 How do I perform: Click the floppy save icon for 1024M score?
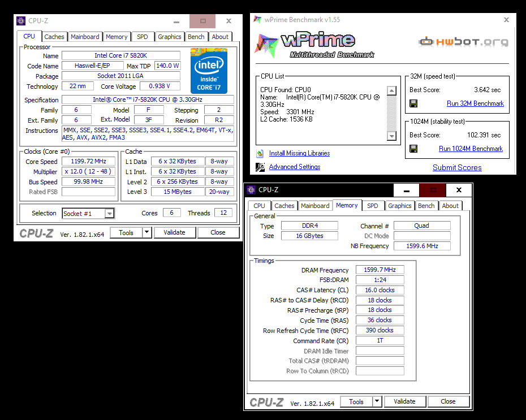pos(413,149)
